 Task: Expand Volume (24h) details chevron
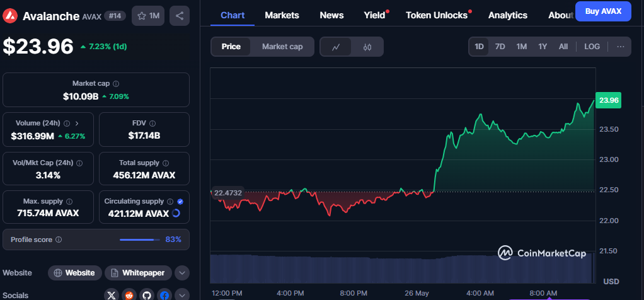click(x=77, y=124)
